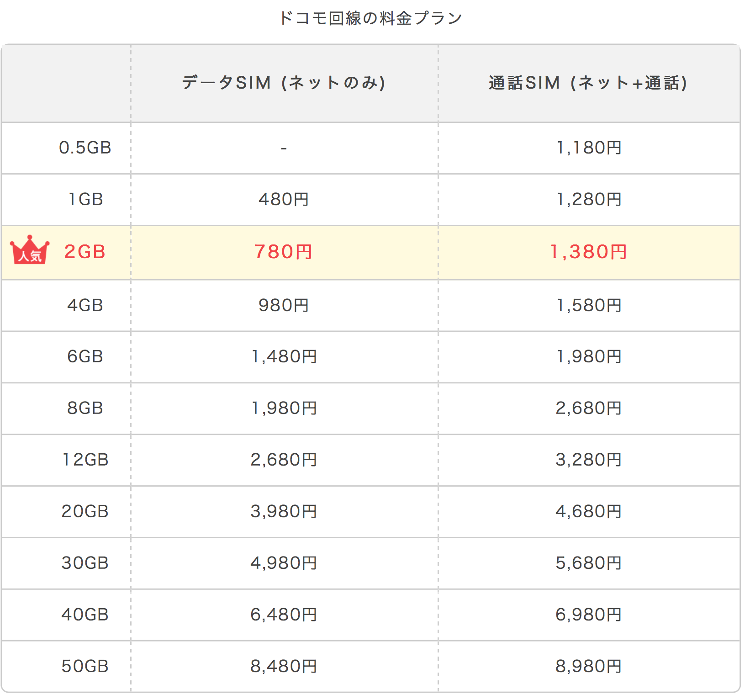Click the 1,180円 price cell
750x700 pixels.
[589, 148]
